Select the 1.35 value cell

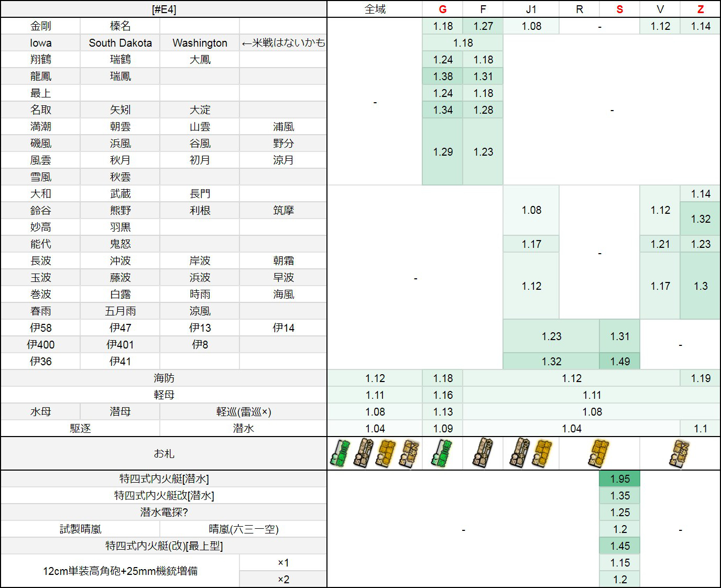click(620, 496)
